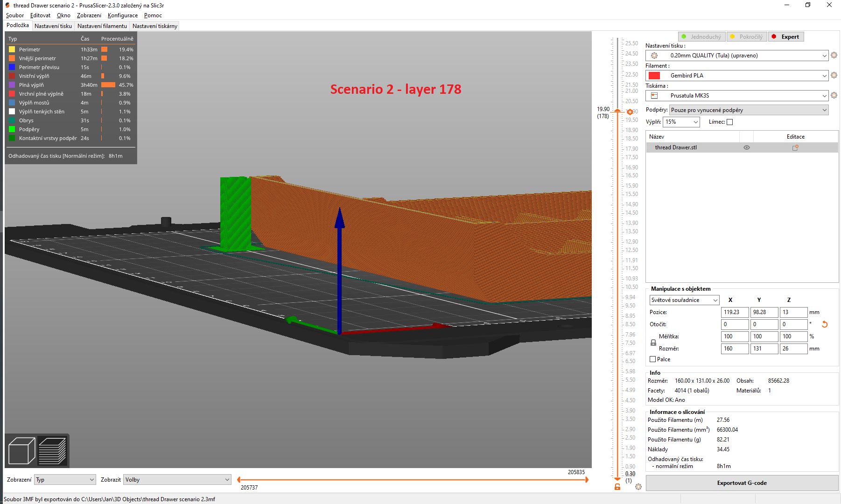Check the Palce units checkbox
841x504 pixels.
click(x=652, y=359)
